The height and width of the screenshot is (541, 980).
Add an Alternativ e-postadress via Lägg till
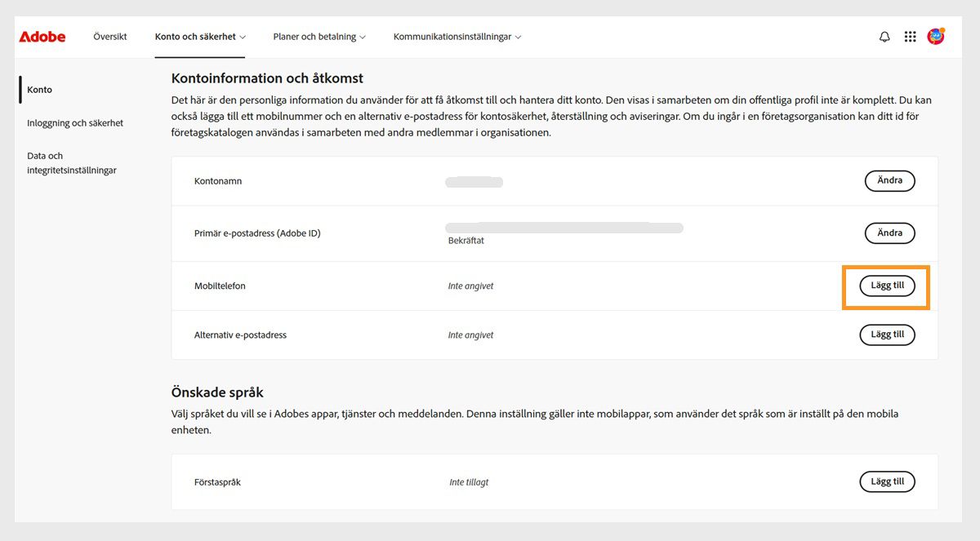pos(887,335)
